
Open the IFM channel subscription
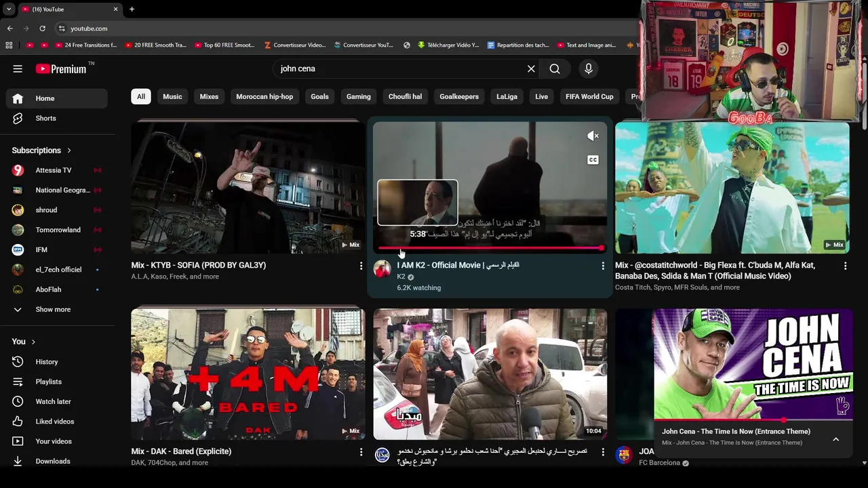pyautogui.click(x=56, y=249)
